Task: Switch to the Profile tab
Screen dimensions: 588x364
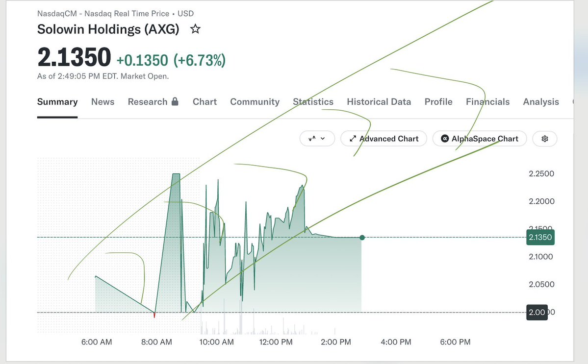Action: (x=438, y=102)
